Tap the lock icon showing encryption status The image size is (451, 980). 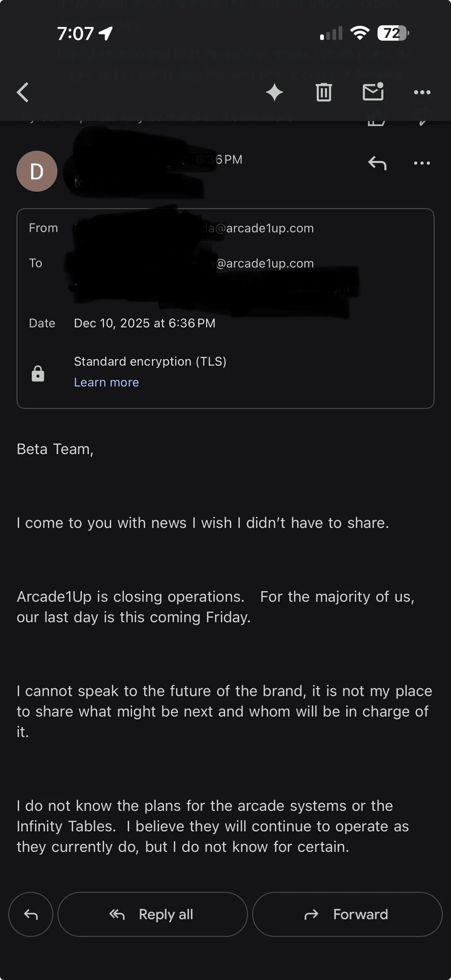click(x=38, y=373)
